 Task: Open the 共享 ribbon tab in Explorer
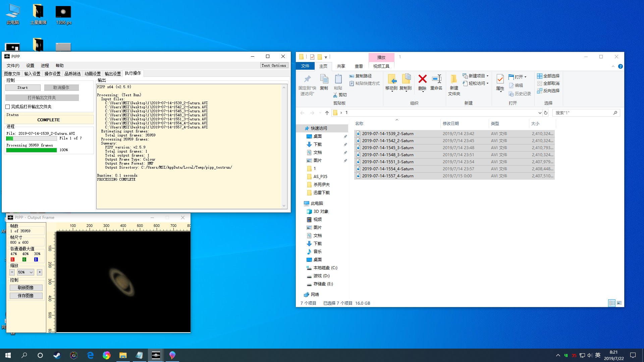[x=341, y=66]
